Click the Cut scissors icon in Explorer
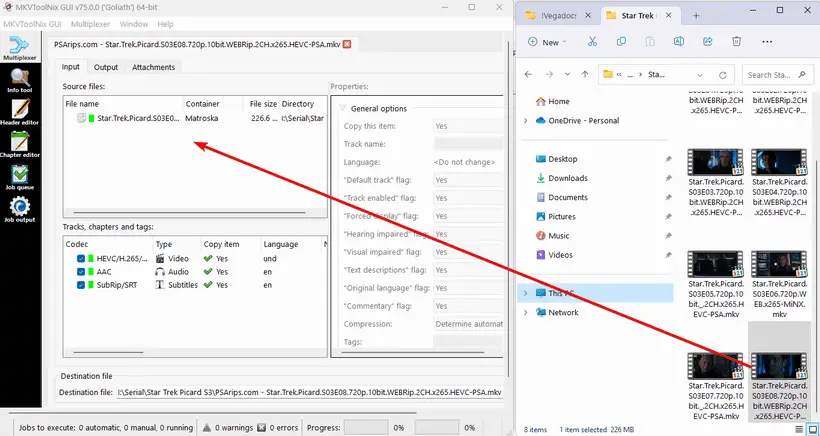The height and width of the screenshot is (436, 820). 592,42
